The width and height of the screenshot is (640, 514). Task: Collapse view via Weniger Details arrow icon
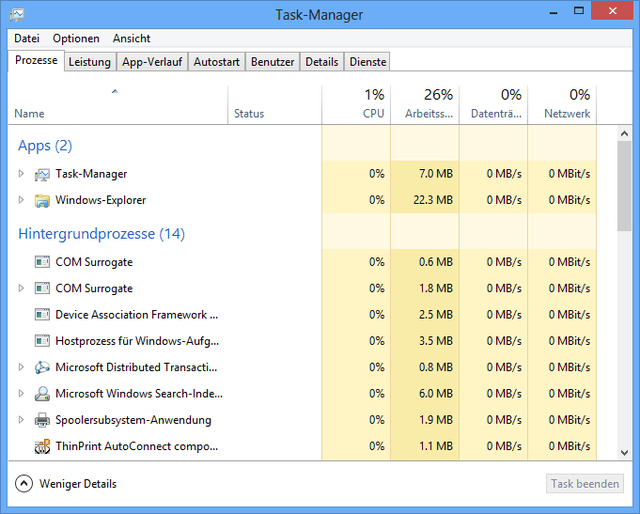click(x=24, y=484)
